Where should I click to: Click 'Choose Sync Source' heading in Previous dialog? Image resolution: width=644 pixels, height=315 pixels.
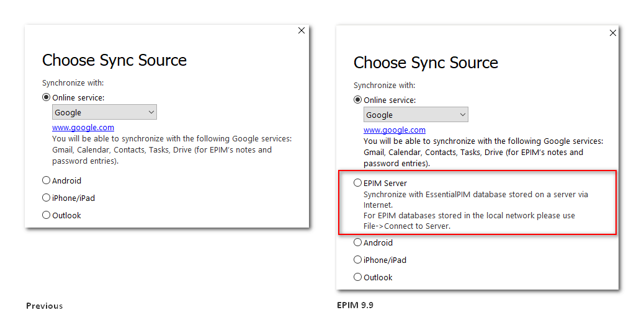pos(114,60)
